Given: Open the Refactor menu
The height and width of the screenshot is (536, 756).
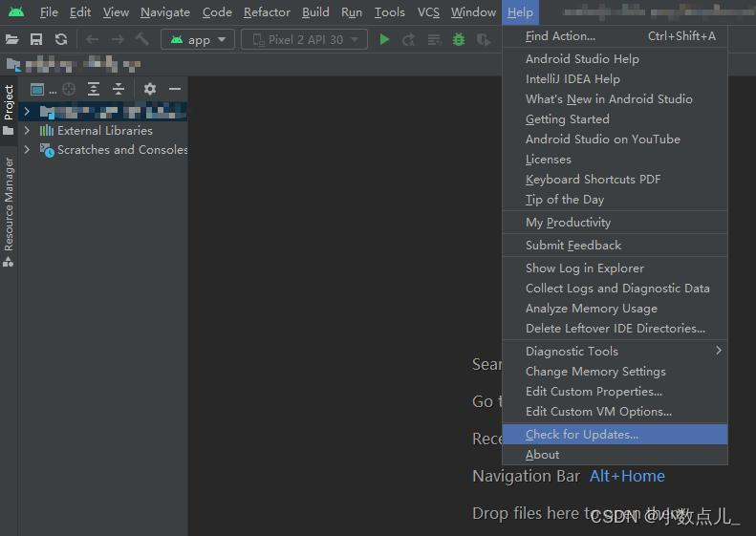Looking at the screenshot, I should [267, 12].
